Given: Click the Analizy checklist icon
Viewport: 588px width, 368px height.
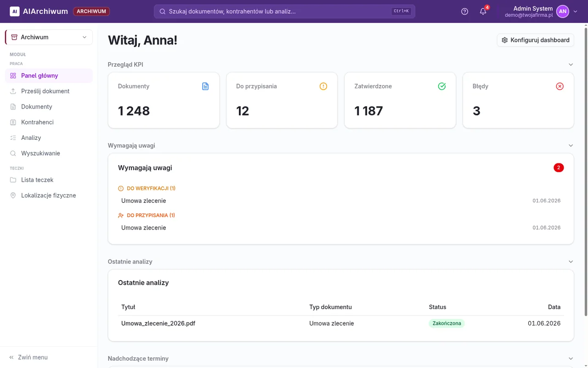Looking at the screenshot, I should click(13, 138).
